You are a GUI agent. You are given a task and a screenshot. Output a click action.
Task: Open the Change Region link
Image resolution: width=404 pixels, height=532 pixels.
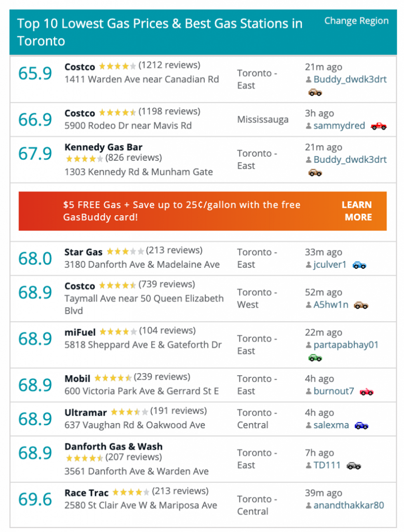(357, 21)
